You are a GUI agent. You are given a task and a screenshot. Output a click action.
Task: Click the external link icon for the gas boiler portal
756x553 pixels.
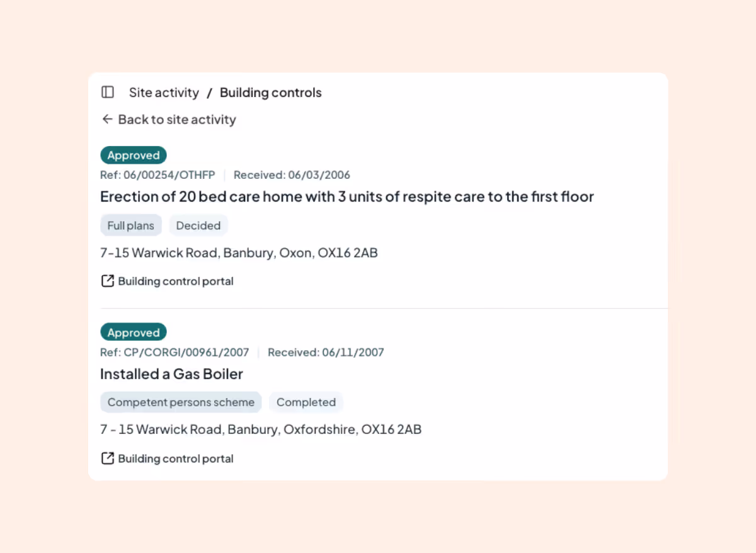[107, 459]
